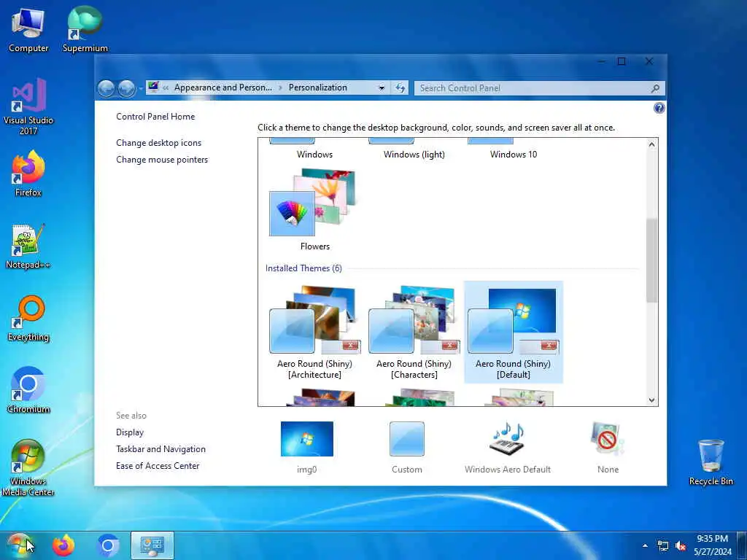Click the theme list scroll down arrow
The width and height of the screenshot is (747, 560).
(651, 400)
